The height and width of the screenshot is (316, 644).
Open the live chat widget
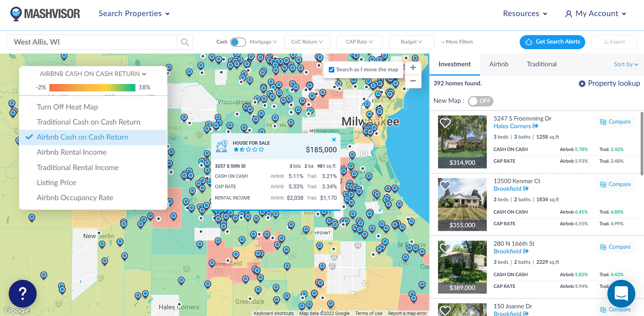[621, 294]
